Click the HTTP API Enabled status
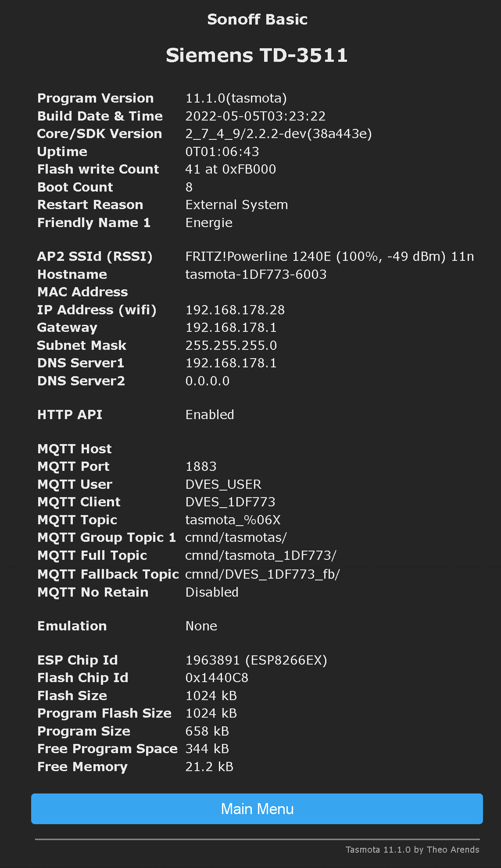Screen dimensions: 501x868 pyautogui.click(x=210, y=415)
